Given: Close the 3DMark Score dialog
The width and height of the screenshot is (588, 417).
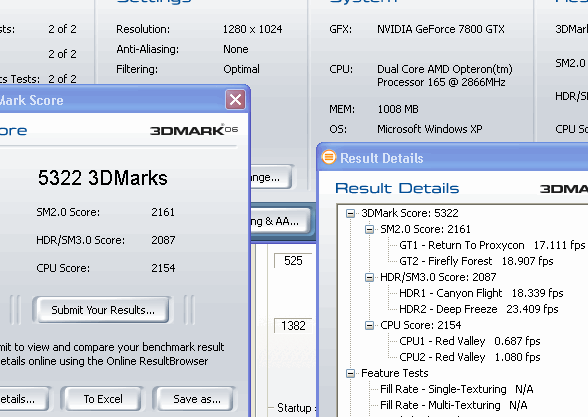Looking at the screenshot, I should click(235, 99).
